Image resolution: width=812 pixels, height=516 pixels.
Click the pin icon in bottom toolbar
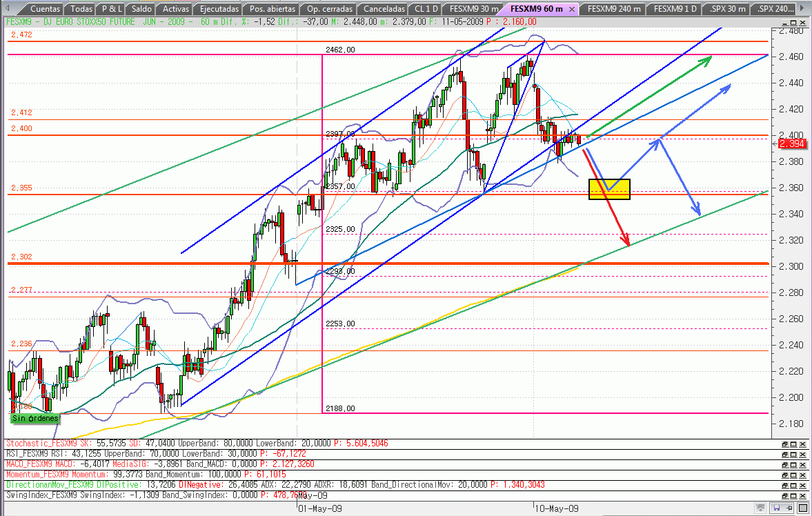coord(789,508)
